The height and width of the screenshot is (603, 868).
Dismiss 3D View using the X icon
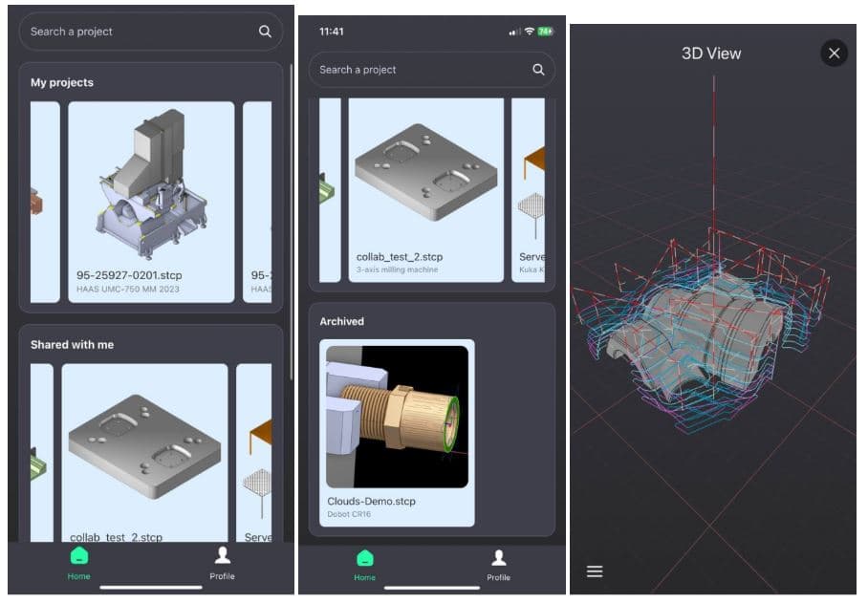(x=834, y=54)
